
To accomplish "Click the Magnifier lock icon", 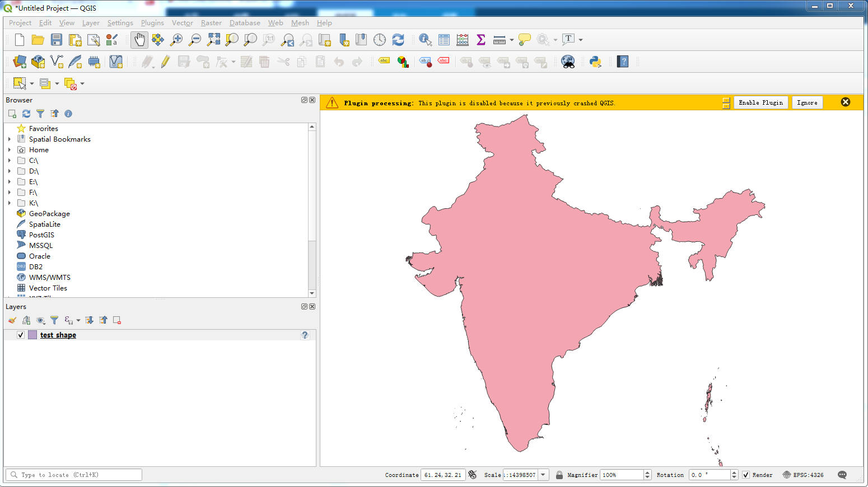I will [559, 475].
